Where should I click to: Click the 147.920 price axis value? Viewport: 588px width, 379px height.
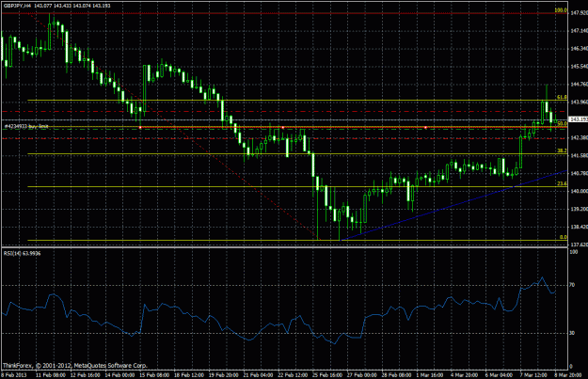pos(579,13)
